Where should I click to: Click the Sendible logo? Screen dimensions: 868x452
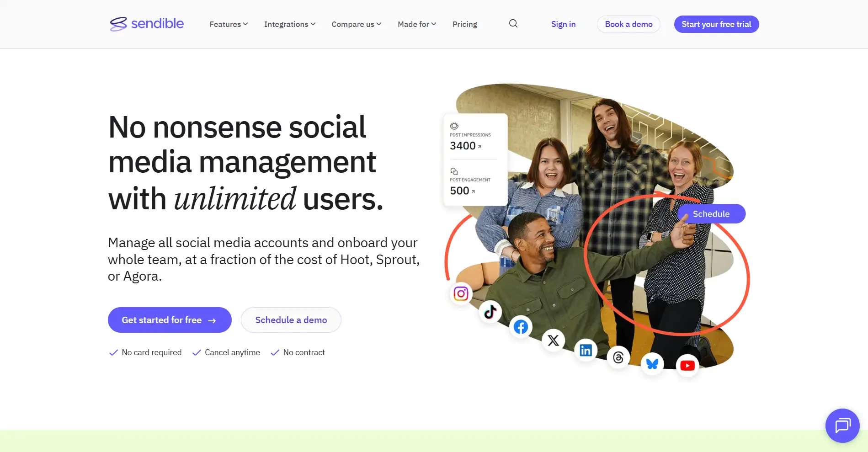[x=147, y=24]
